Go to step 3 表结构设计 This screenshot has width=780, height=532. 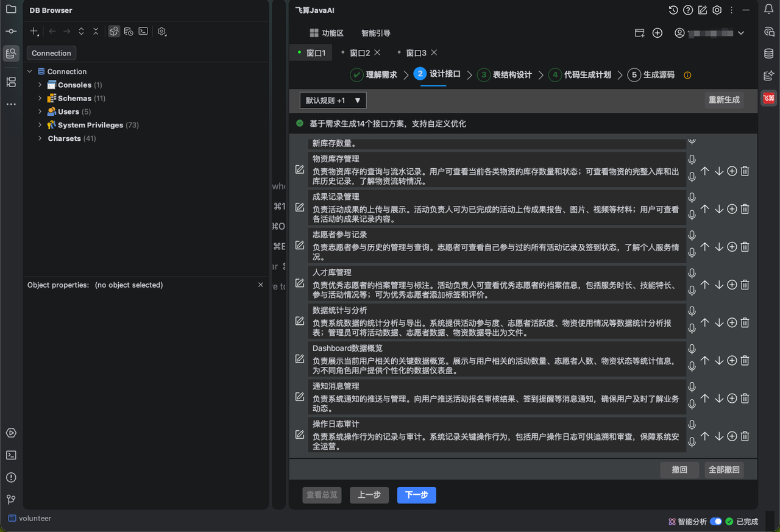[505, 75]
